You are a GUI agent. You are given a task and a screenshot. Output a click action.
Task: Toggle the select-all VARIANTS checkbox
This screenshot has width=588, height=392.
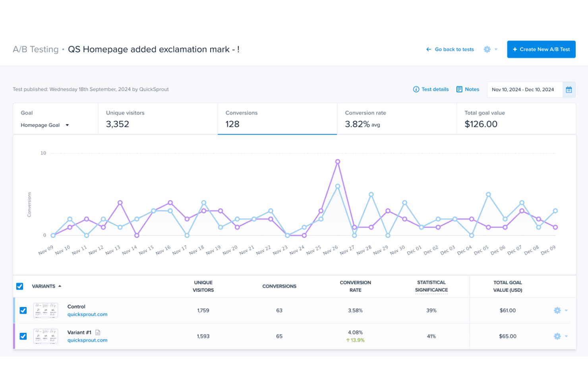[19, 286]
